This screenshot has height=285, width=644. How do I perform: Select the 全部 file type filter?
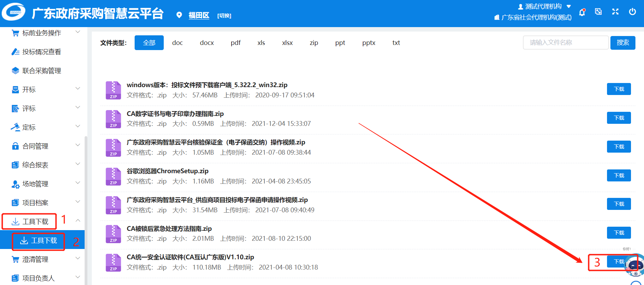tap(149, 43)
